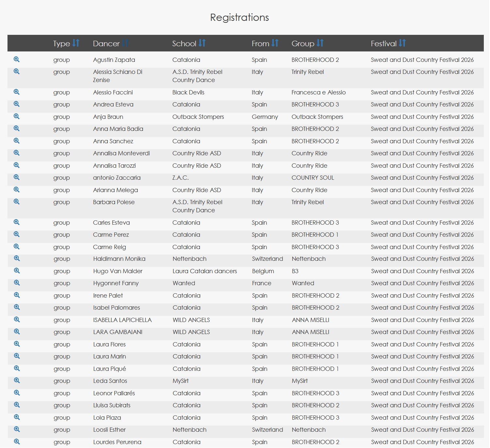Sort by Group column arrows
Viewport: 490px width, 448px height.
coord(320,43)
